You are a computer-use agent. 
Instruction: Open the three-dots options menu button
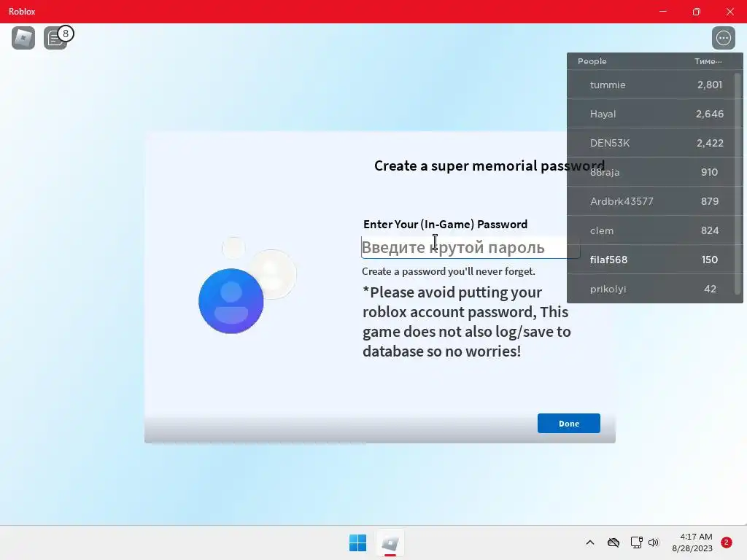(x=723, y=38)
